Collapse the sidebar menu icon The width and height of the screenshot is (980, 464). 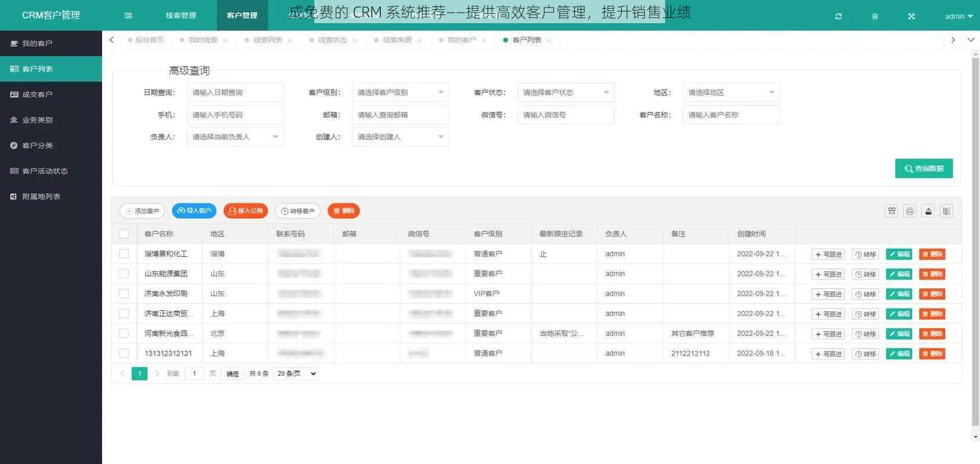(128, 16)
